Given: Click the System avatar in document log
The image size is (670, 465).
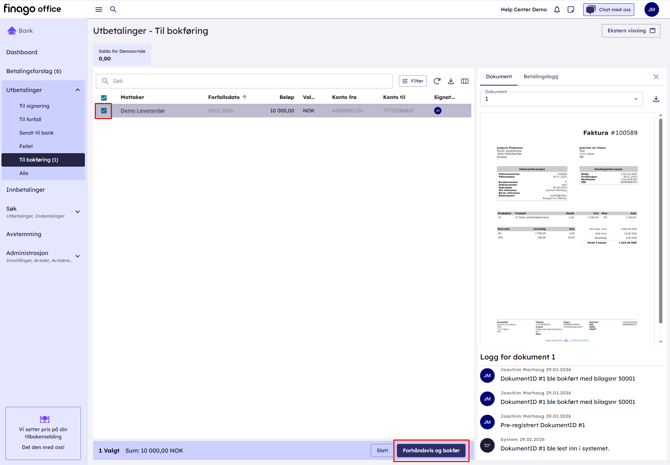Looking at the screenshot, I should tap(487, 445).
